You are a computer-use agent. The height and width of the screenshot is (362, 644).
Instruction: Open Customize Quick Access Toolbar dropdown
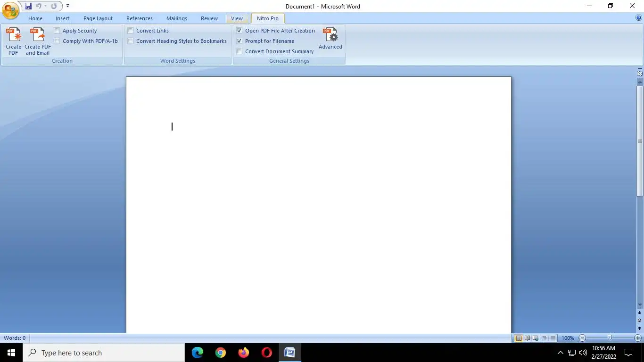pyautogui.click(x=68, y=6)
